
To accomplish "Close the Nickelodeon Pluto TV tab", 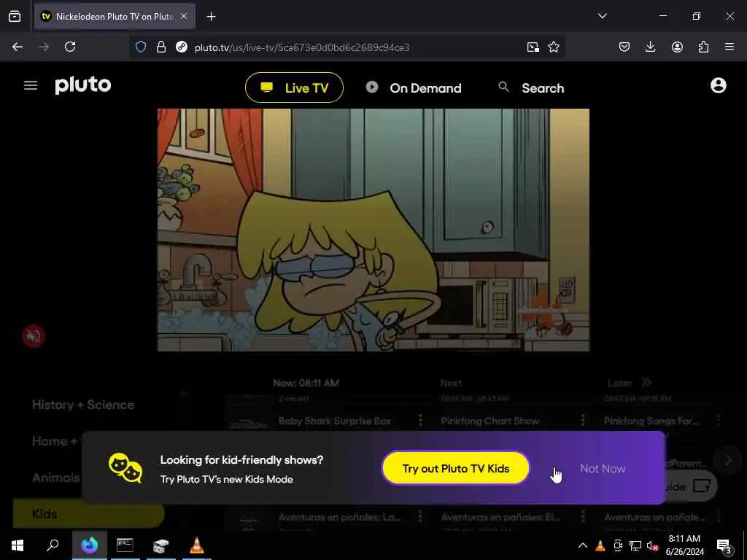I will point(184,17).
